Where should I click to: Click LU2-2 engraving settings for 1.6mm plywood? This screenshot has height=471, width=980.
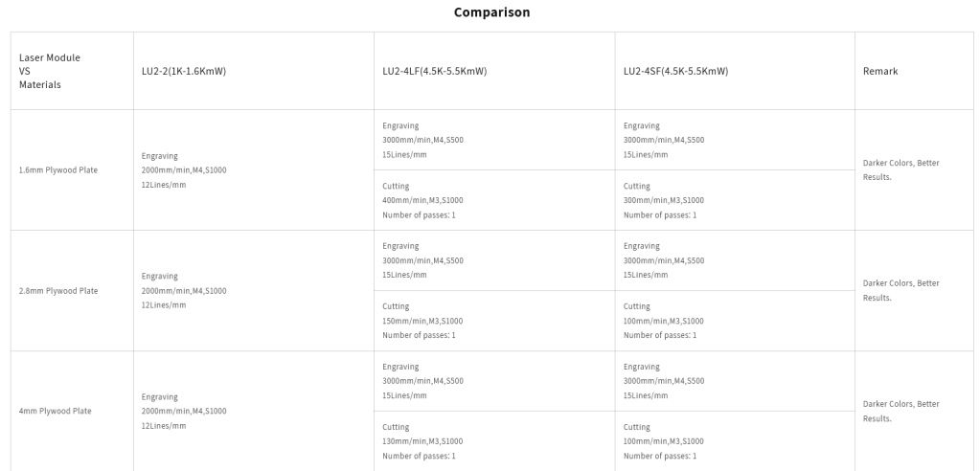point(184,170)
